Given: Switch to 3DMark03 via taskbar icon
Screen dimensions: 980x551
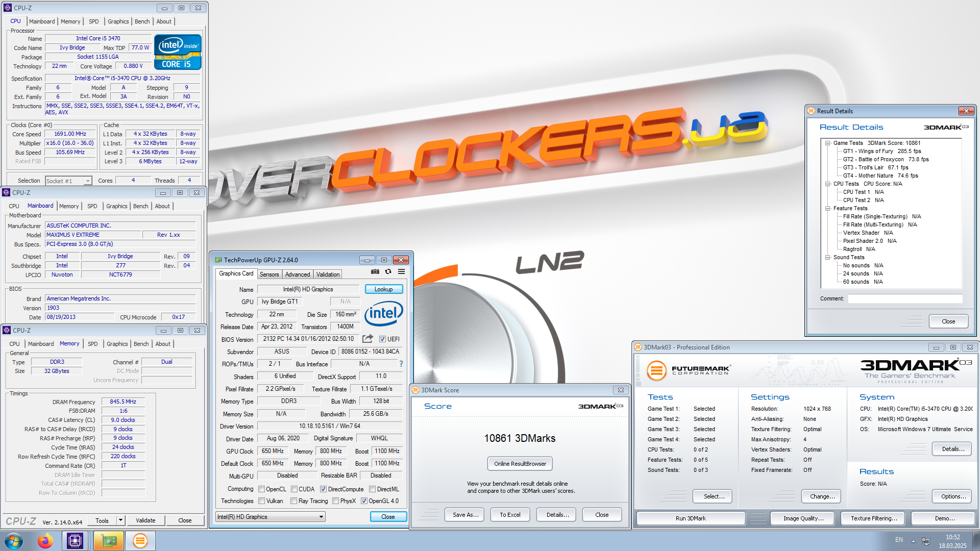Looking at the screenshot, I should click(140, 541).
